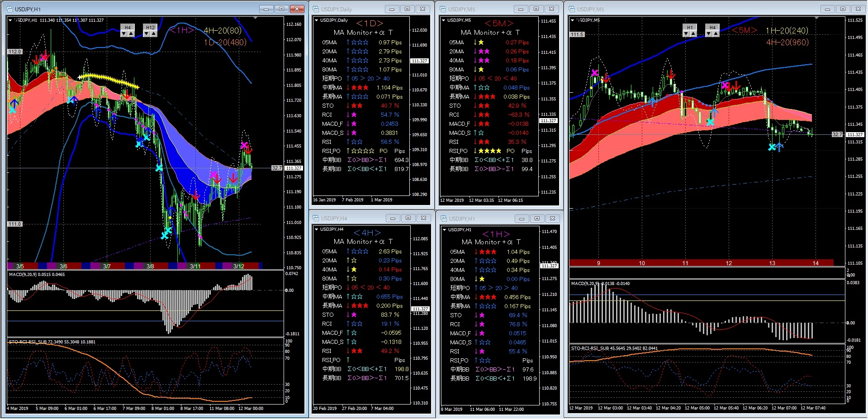Open the triangle menu in the small middle M5 chart
Image resolution: width=868 pixels, height=419 pixels.
click(x=443, y=20)
